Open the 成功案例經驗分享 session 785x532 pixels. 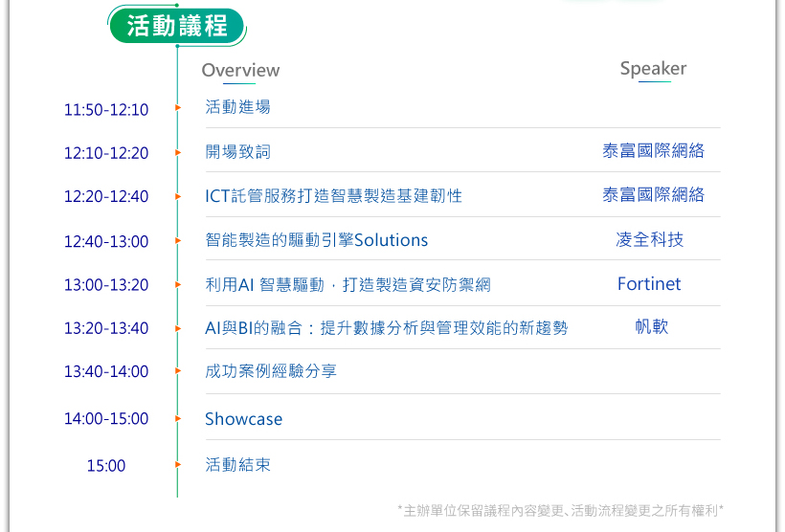271,371
